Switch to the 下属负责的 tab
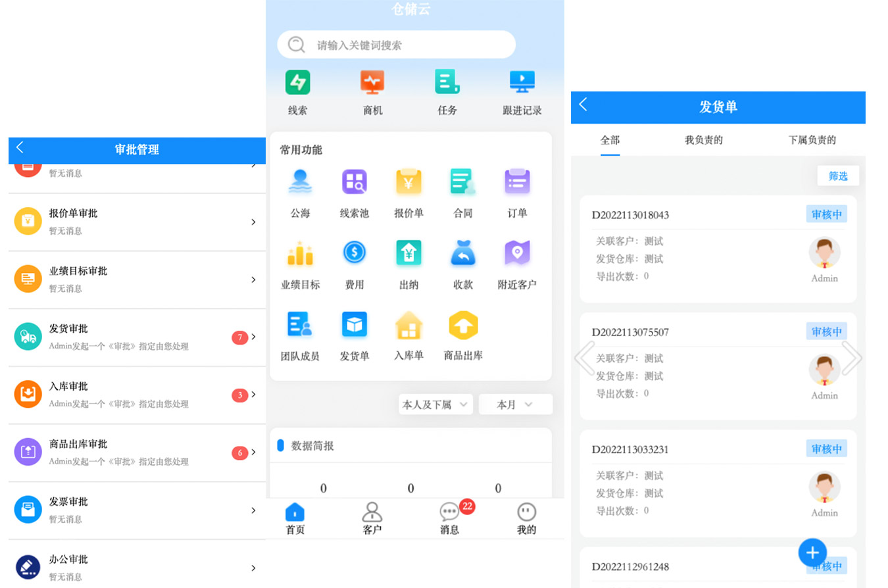This screenshot has height=588, width=888. [812, 140]
